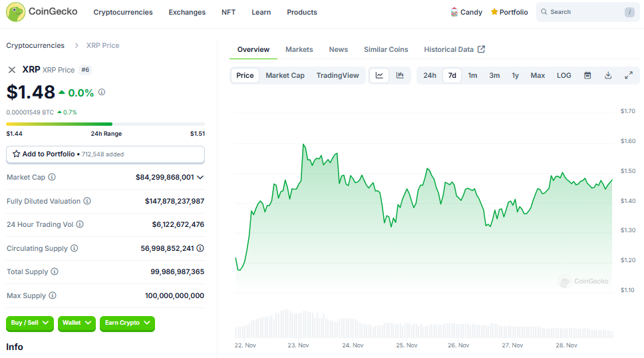Viewport: 644px width, 358px height.
Task: Open the Learn nav menu
Action: (261, 13)
